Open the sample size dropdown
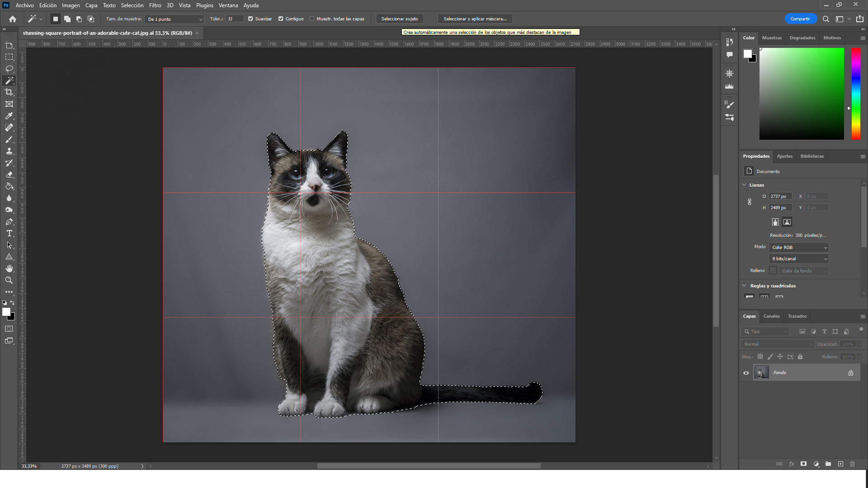The width and height of the screenshot is (868, 488). tap(175, 19)
